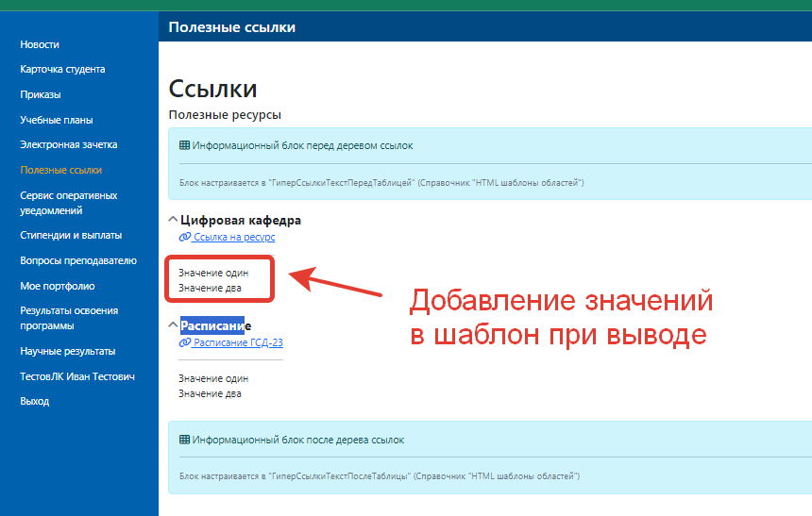812x516 pixels.
Task: Click table icon in bottom information block
Action: 184,440
